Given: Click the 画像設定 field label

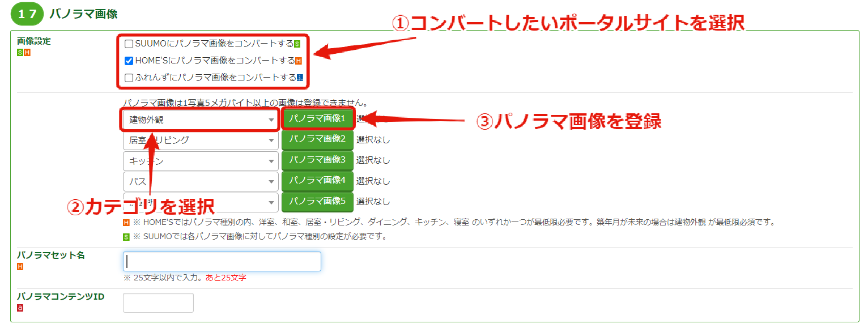Looking at the screenshot, I should point(34,41).
